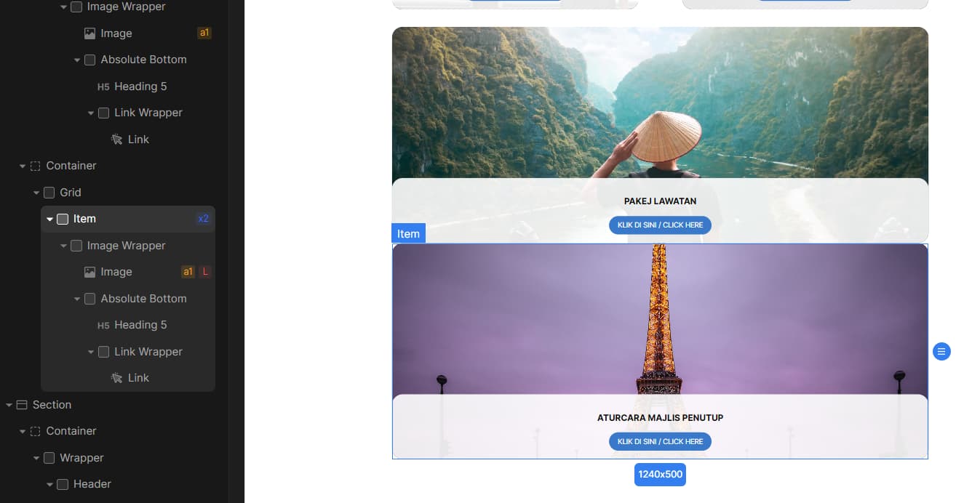Click the box icon of Absolute Bottom under Item
The width and height of the screenshot is (980, 503).
tap(89, 299)
